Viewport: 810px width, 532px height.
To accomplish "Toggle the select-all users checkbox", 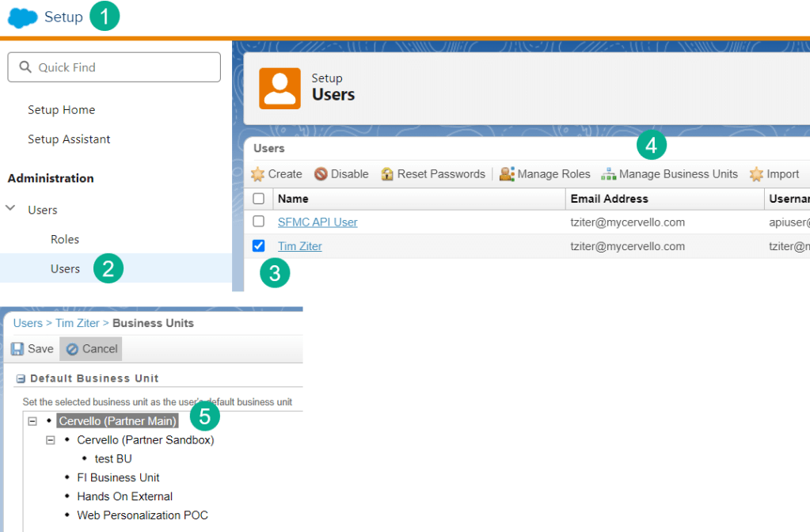I will (258, 199).
